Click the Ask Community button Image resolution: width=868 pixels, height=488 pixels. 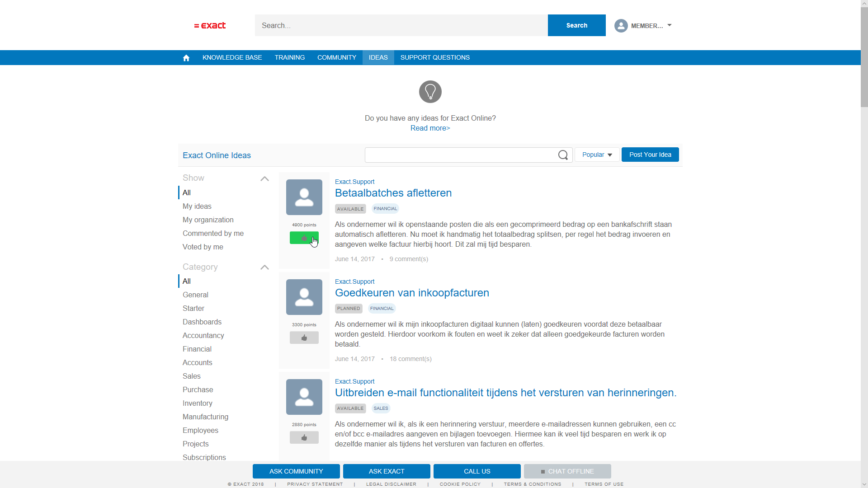coord(296,471)
